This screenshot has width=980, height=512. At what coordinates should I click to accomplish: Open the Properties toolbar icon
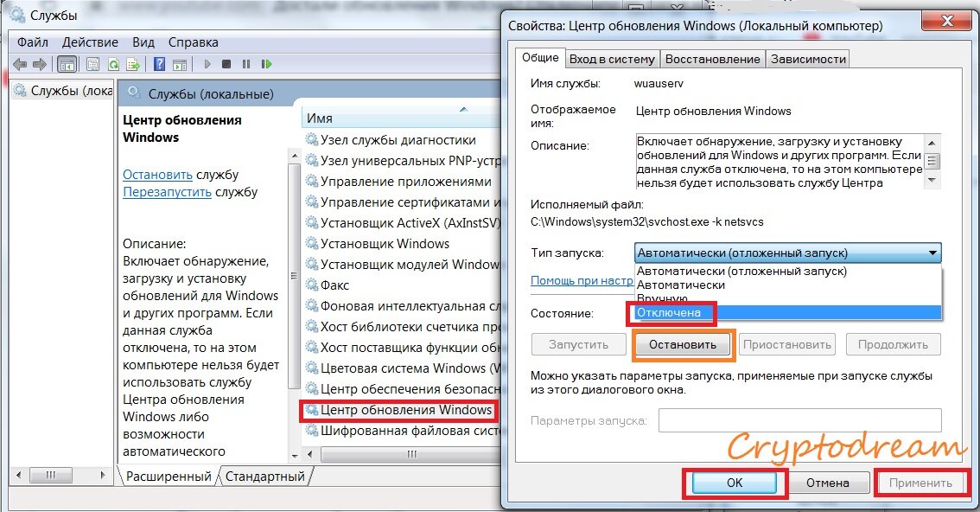[93, 64]
